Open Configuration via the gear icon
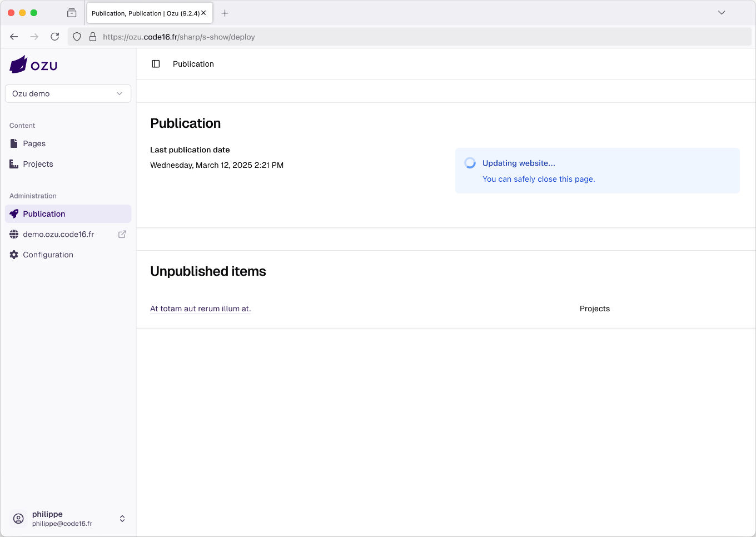756x537 pixels. [x=13, y=254]
